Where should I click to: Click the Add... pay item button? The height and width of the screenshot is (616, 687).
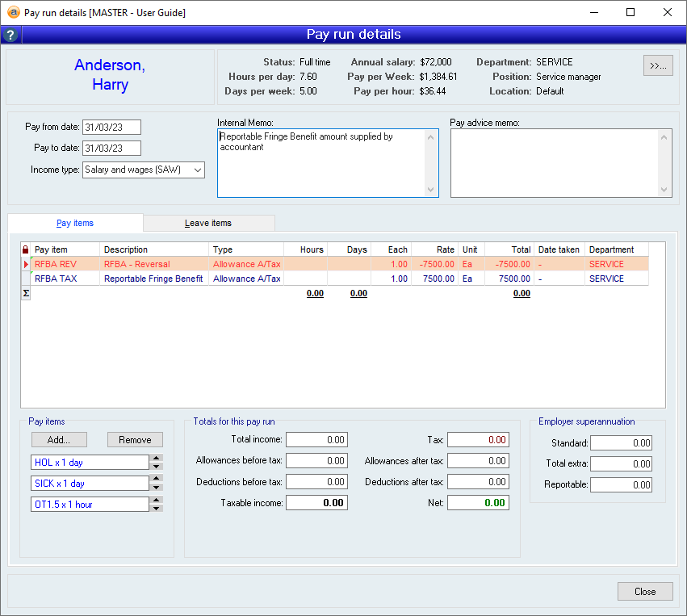59,440
